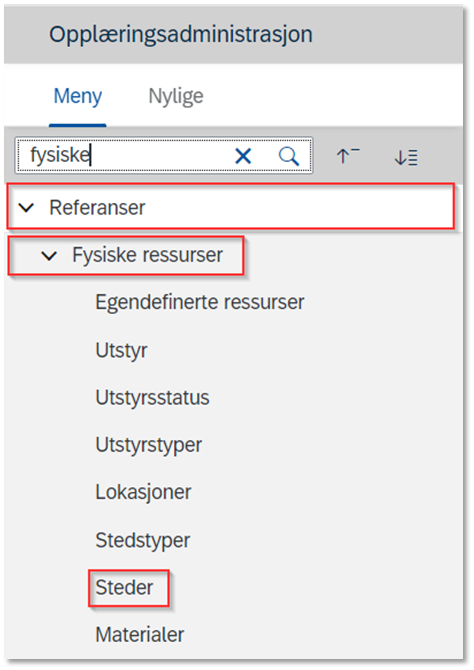Image resolution: width=474 pixels, height=670 pixels.
Task: Select the Referanser row label
Action: click(97, 208)
